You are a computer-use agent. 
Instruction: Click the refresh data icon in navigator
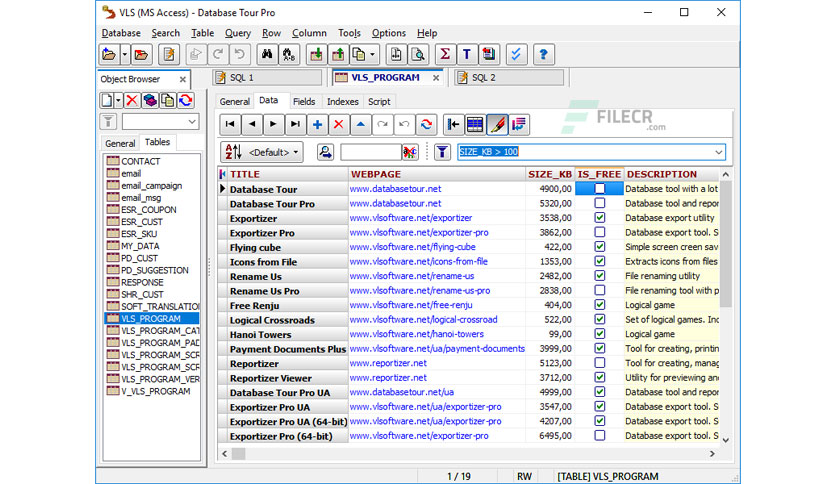pos(426,124)
